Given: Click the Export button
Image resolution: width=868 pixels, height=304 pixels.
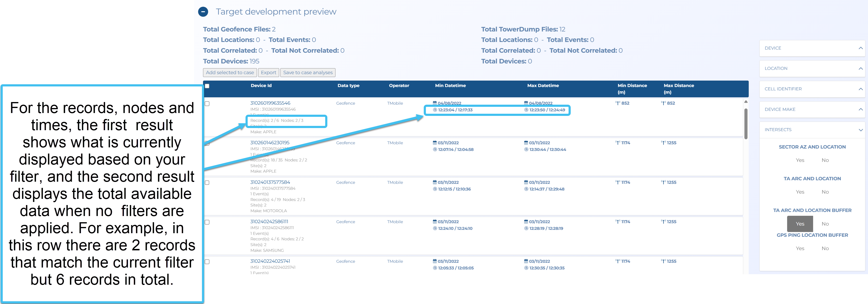Looking at the screenshot, I should [x=268, y=72].
